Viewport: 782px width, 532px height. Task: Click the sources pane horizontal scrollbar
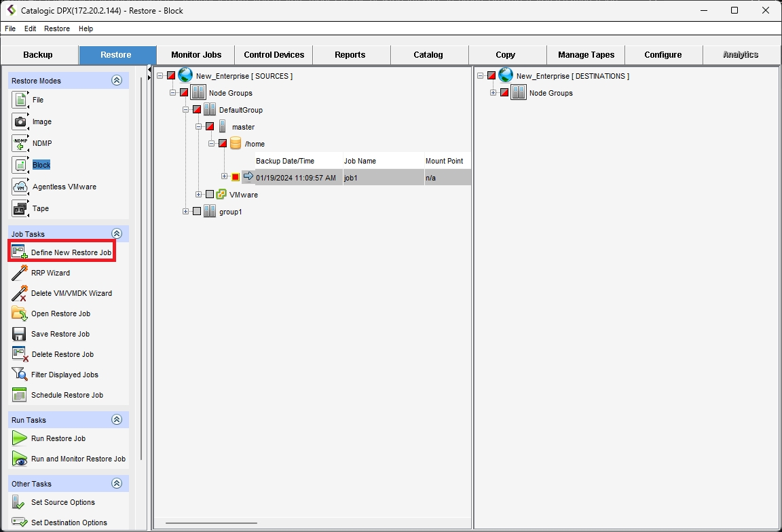pyautogui.click(x=210, y=523)
